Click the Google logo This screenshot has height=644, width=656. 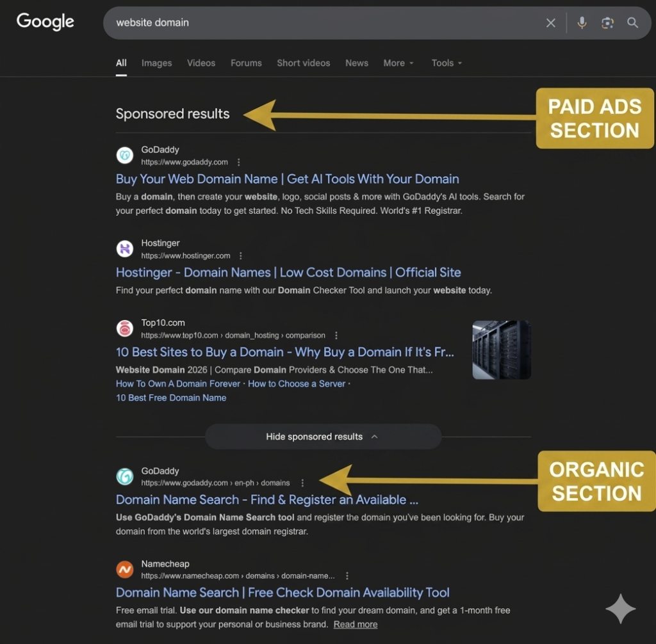tap(45, 21)
